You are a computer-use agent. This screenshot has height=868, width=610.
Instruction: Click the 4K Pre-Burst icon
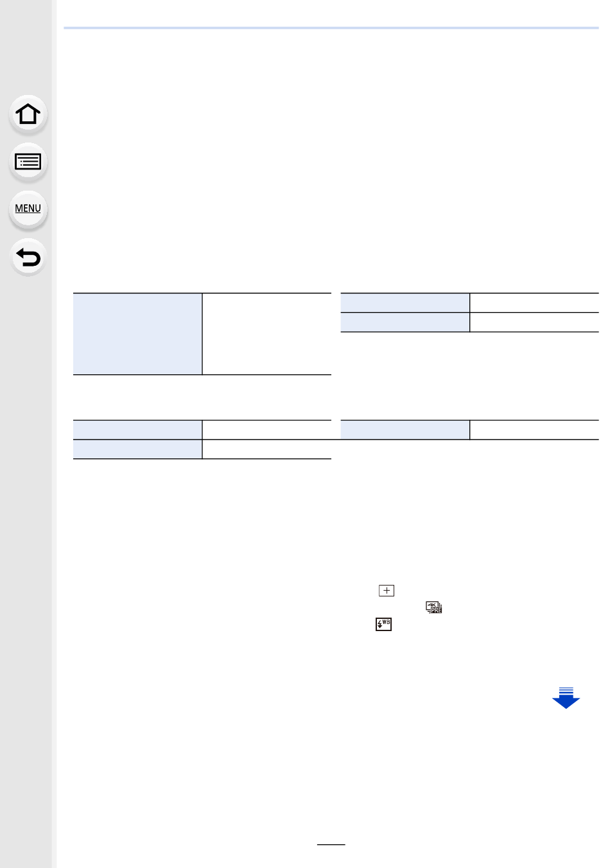(x=434, y=607)
